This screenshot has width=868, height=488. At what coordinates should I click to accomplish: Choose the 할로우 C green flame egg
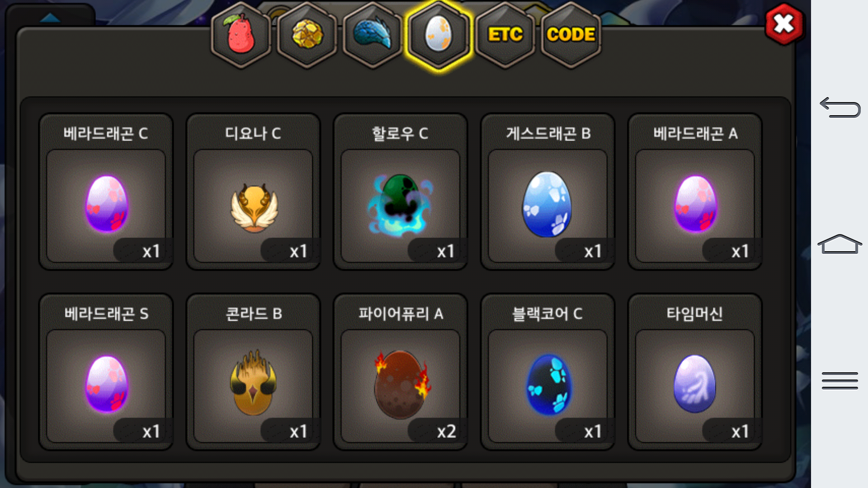click(401, 192)
